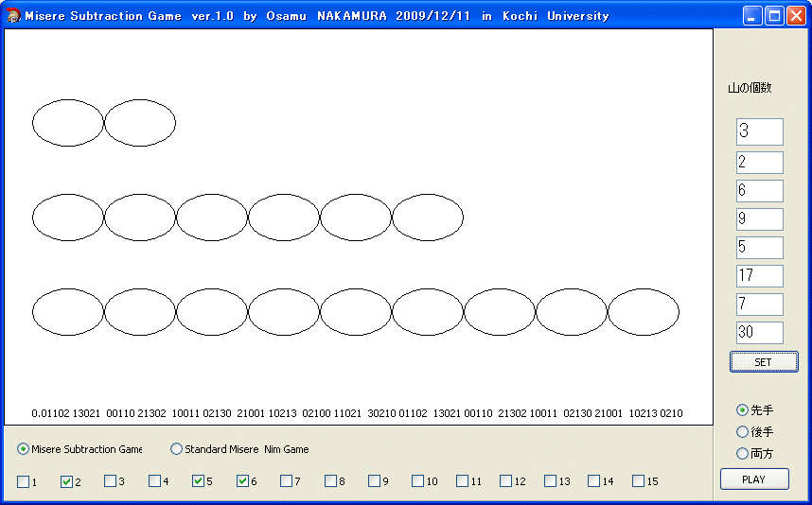Uncheck subtraction number 6
812x505 pixels.
pyautogui.click(x=242, y=481)
